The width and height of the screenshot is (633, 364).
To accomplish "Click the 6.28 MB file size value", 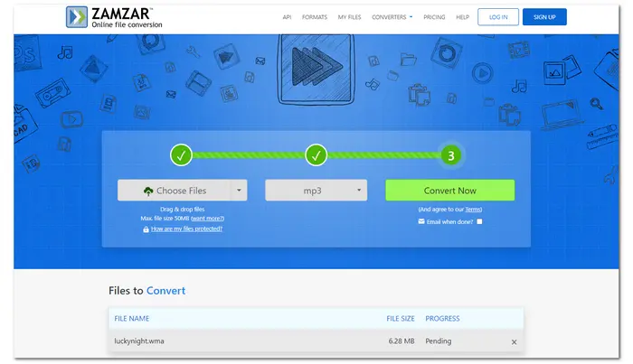I will (402, 341).
